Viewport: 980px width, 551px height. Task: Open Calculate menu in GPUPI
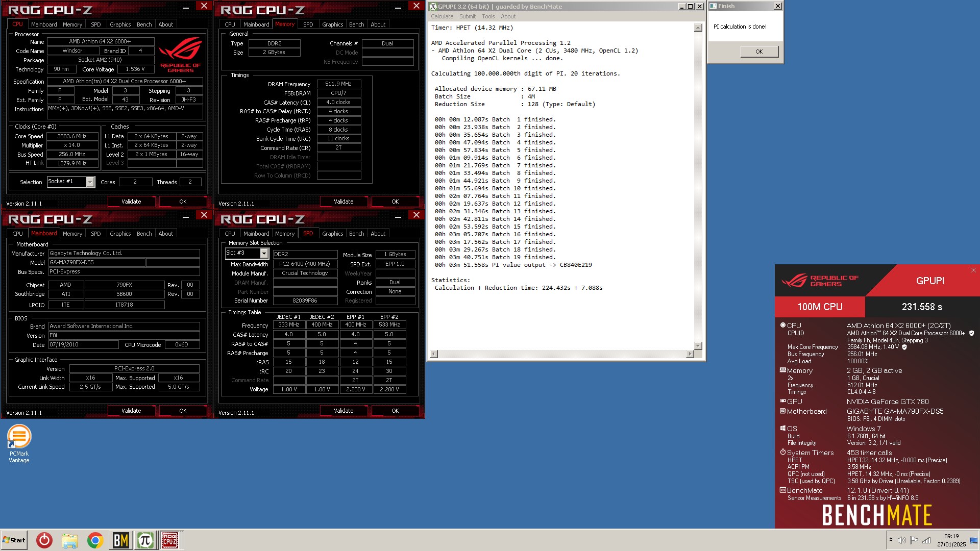coord(442,16)
